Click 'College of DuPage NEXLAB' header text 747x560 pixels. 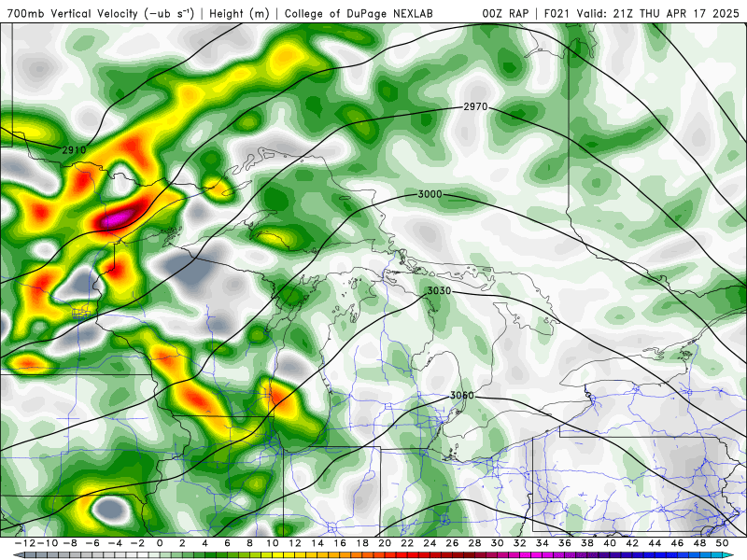pos(359,13)
